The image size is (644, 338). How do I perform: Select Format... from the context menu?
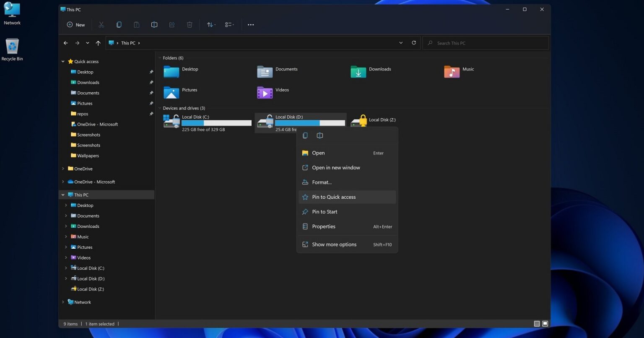(322, 182)
